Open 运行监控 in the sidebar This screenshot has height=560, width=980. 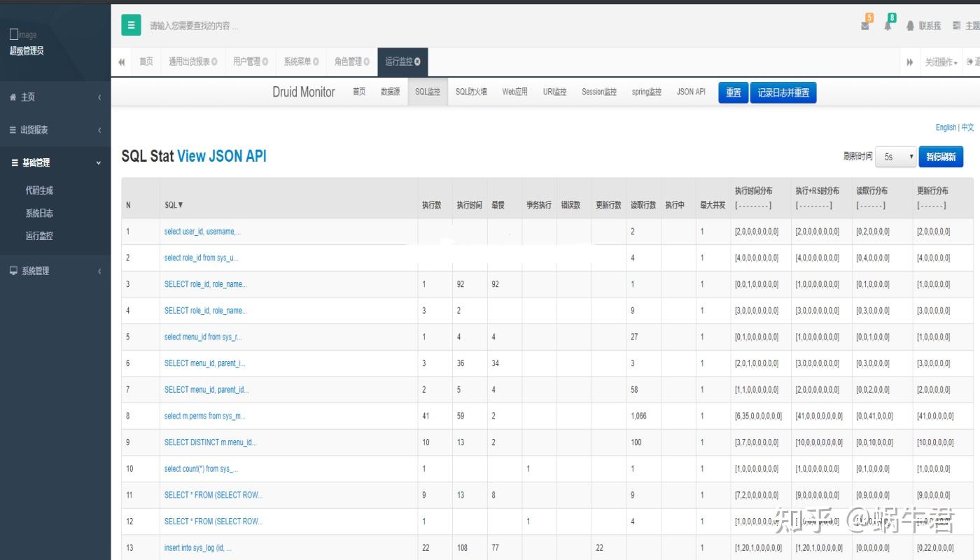(39, 236)
